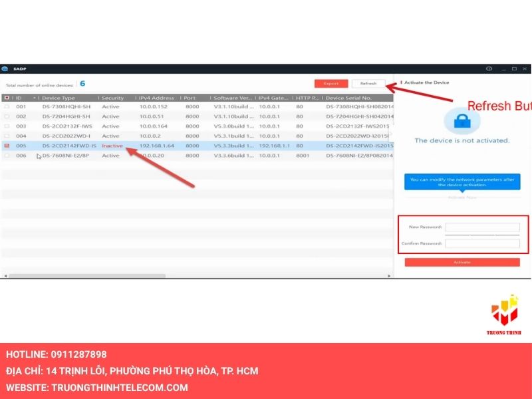Check the box for device 002
532x399 pixels.
click(x=7, y=116)
